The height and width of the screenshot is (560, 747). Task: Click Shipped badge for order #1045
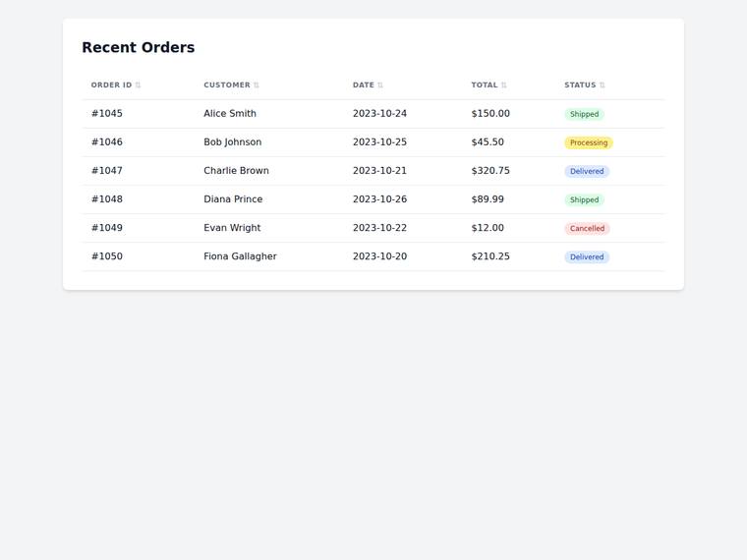click(x=585, y=114)
